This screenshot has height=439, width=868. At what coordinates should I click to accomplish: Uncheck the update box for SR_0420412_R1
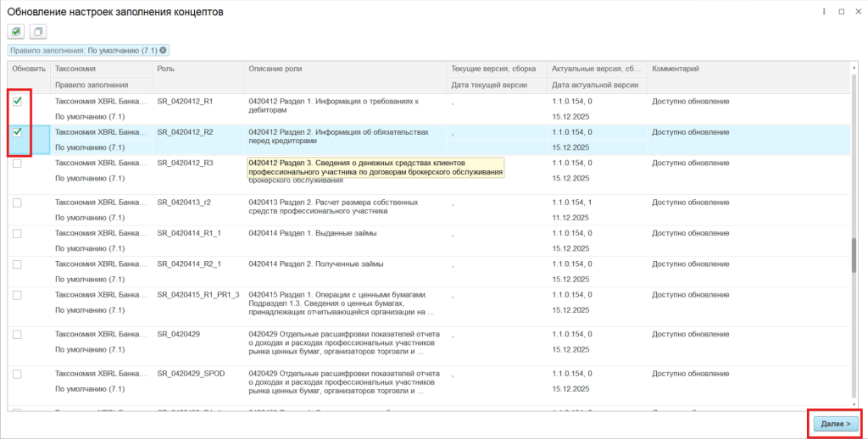17,102
